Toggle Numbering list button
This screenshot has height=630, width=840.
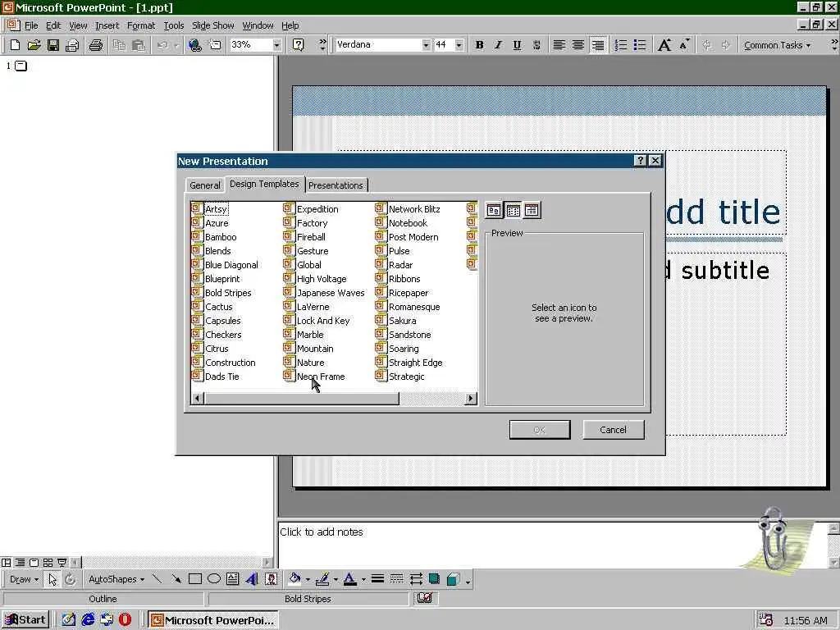tap(620, 45)
